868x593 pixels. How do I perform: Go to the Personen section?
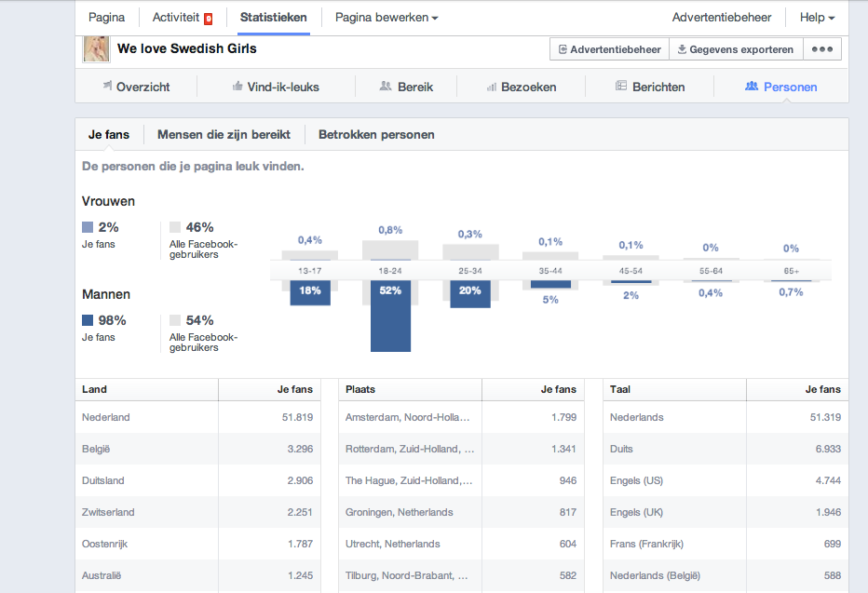(x=781, y=87)
